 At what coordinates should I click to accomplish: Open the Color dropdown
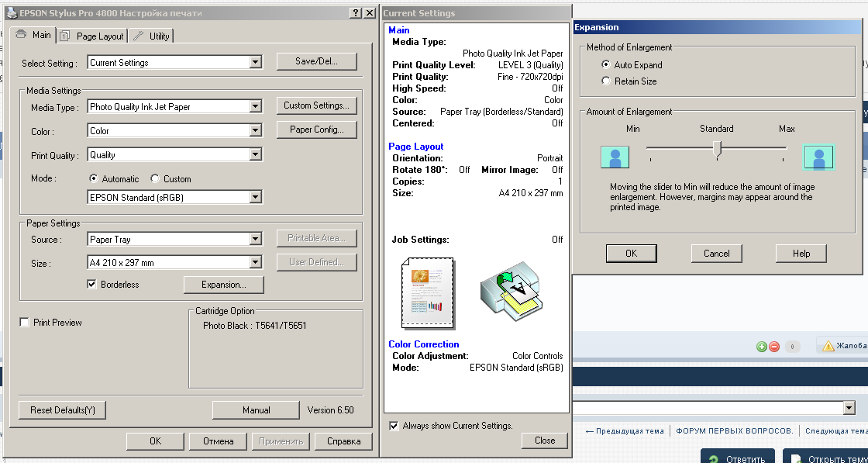coord(255,131)
